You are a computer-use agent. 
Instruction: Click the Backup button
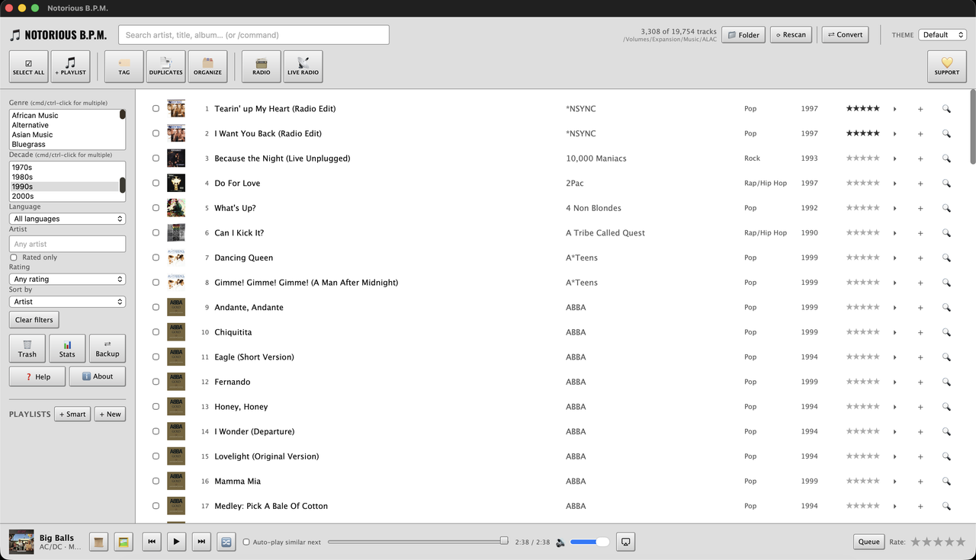coord(108,349)
